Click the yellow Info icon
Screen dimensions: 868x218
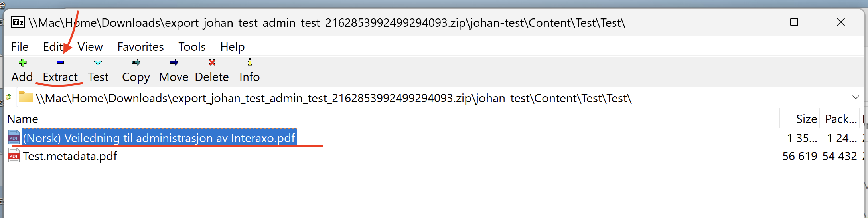click(x=250, y=62)
